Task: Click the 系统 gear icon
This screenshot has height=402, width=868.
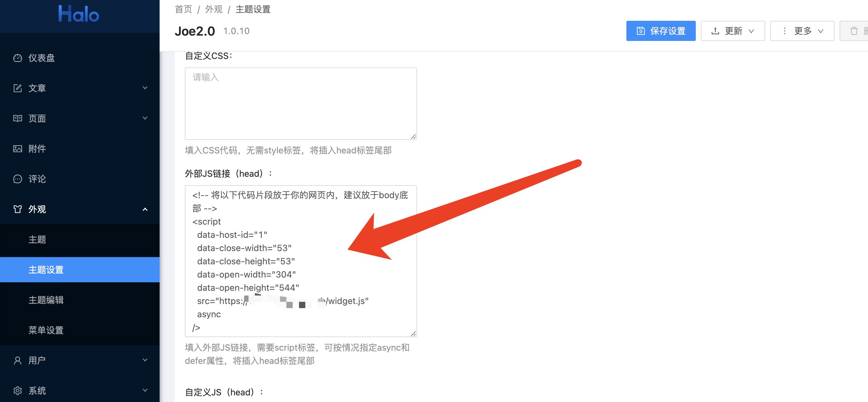Action: point(18,391)
